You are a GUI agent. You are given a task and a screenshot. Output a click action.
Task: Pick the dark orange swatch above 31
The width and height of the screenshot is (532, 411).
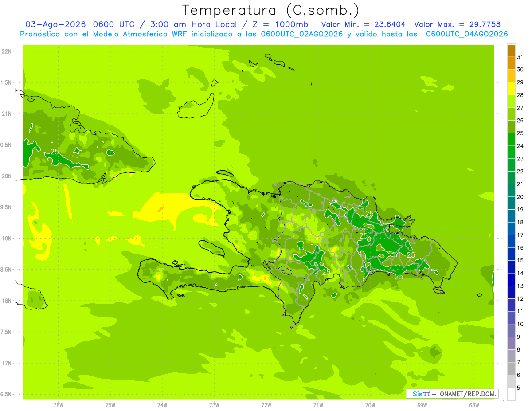click(x=511, y=51)
